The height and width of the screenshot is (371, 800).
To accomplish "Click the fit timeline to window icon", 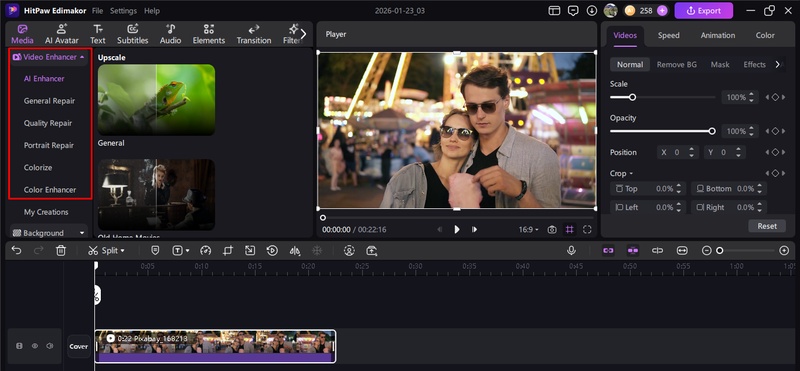I will pos(682,251).
